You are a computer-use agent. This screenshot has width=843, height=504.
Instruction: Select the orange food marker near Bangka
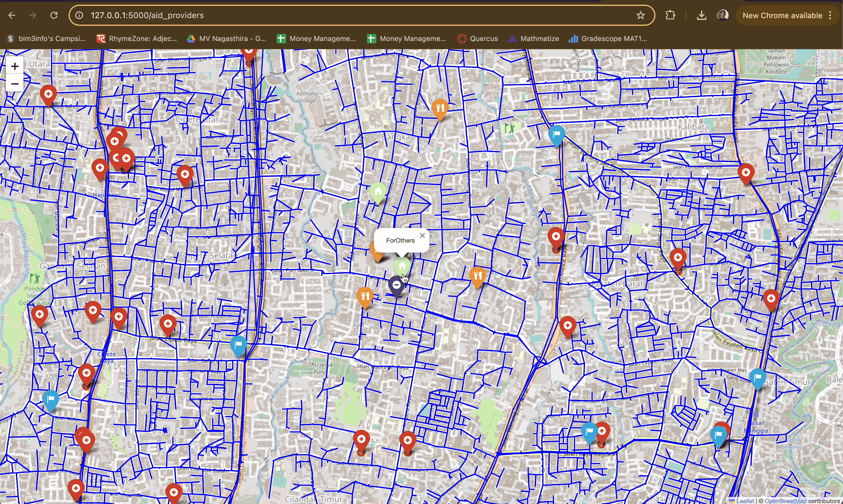(x=440, y=109)
